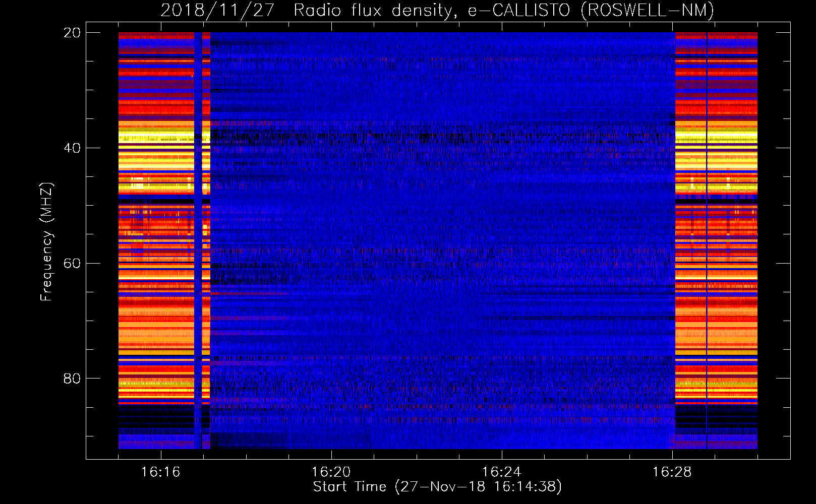Click the plot title '2018/11/27 Radio flux density'
Screen dimensions: 816x504
pyautogui.click(x=437, y=10)
